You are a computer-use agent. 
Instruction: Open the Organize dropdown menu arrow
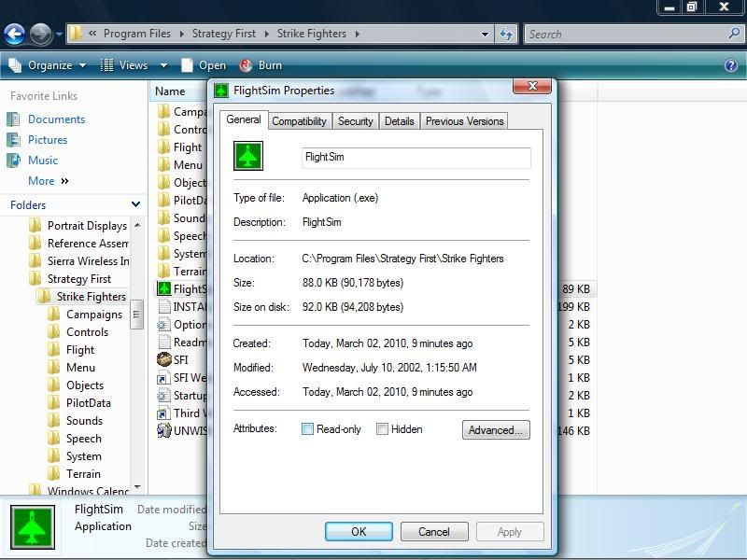coord(82,65)
